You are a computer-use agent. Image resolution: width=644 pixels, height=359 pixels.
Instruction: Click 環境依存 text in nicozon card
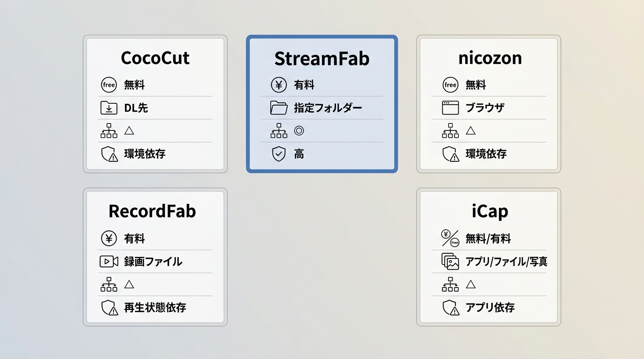[x=486, y=154]
